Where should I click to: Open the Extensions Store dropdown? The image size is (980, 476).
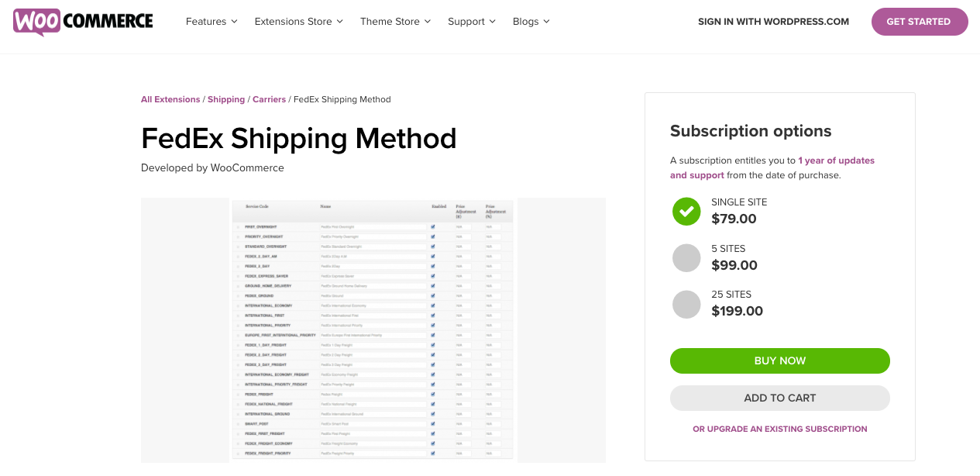tap(298, 22)
